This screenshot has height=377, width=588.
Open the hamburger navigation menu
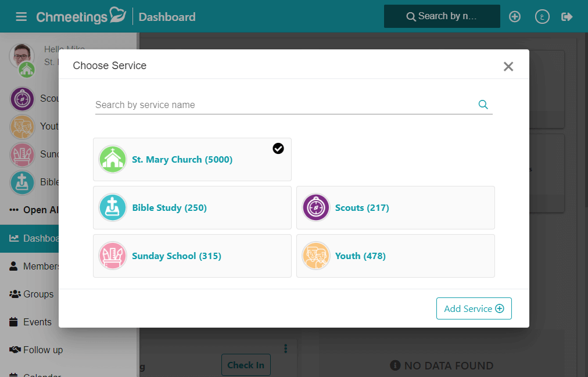pyautogui.click(x=21, y=16)
